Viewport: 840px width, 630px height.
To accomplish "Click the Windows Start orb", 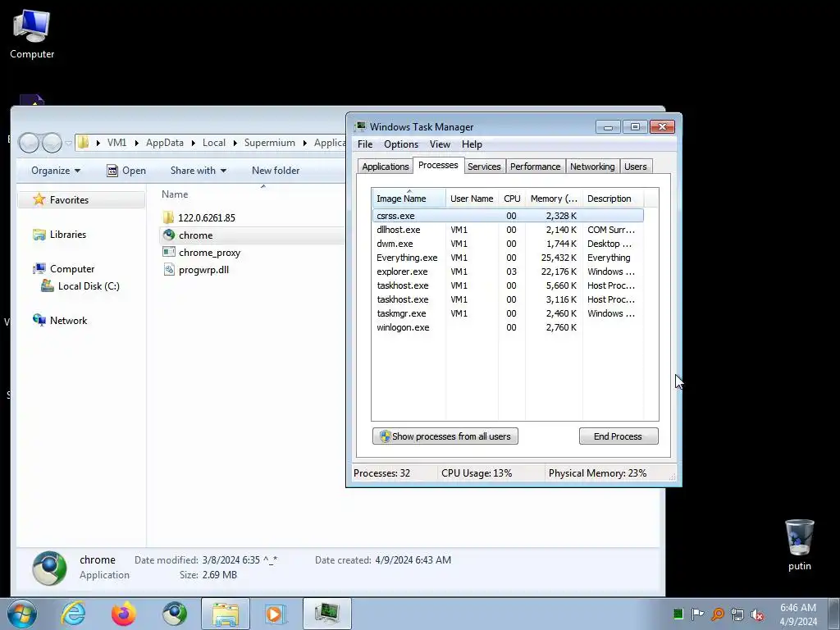I will 22,614.
